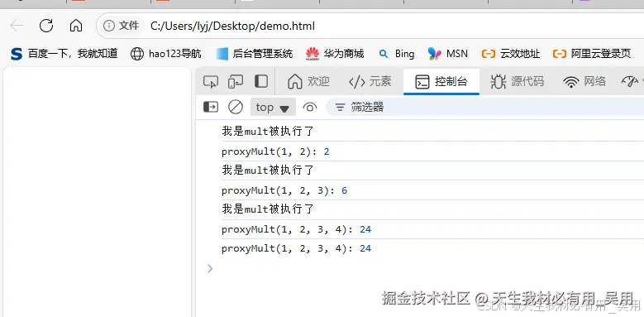Open the 华为商城 bookmark
This screenshot has width=644, height=317.
tap(335, 54)
